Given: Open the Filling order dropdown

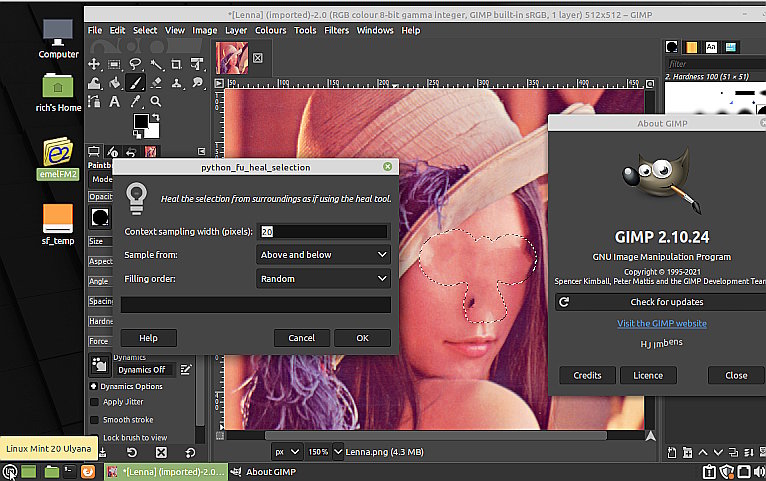Looking at the screenshot, I should coord(323,279).
